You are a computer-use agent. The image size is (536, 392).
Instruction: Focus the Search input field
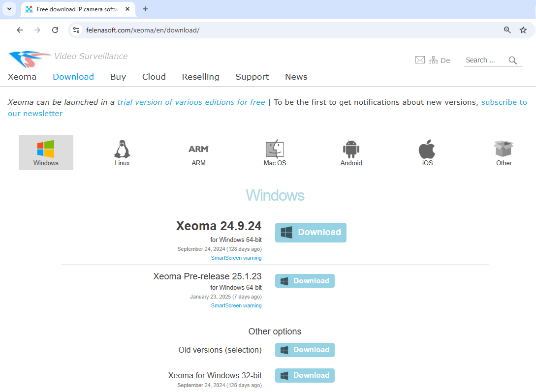tap(485, 60)
